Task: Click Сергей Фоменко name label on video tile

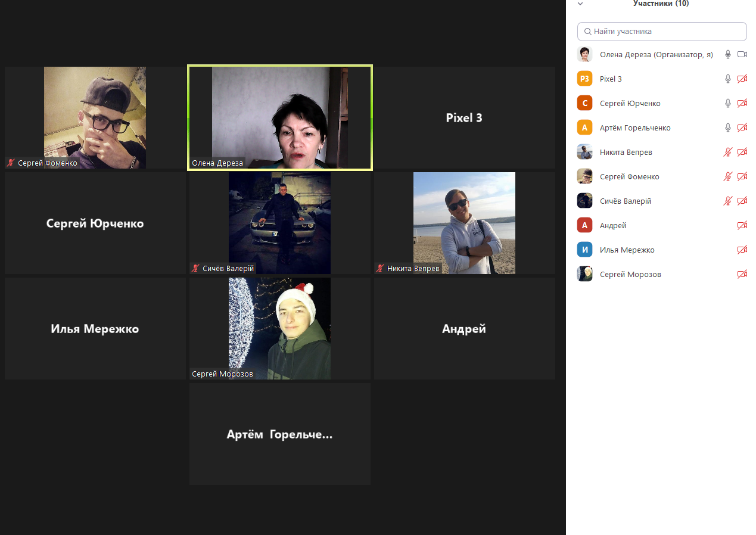Action: (48, 163)
